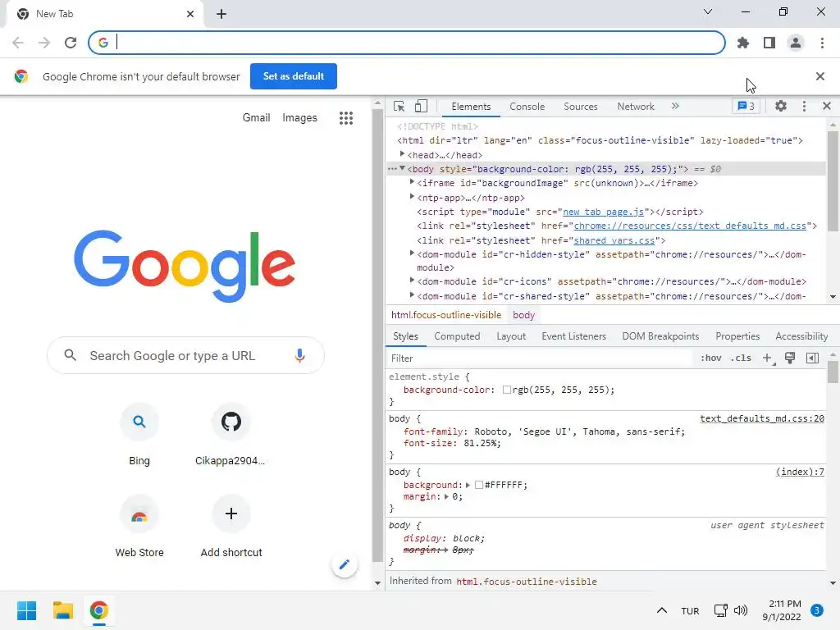Image resolution: width=840 pixels, height=630 pixels.
Task: Add a new style rule with the plus icon
Action: click(768, 358)
